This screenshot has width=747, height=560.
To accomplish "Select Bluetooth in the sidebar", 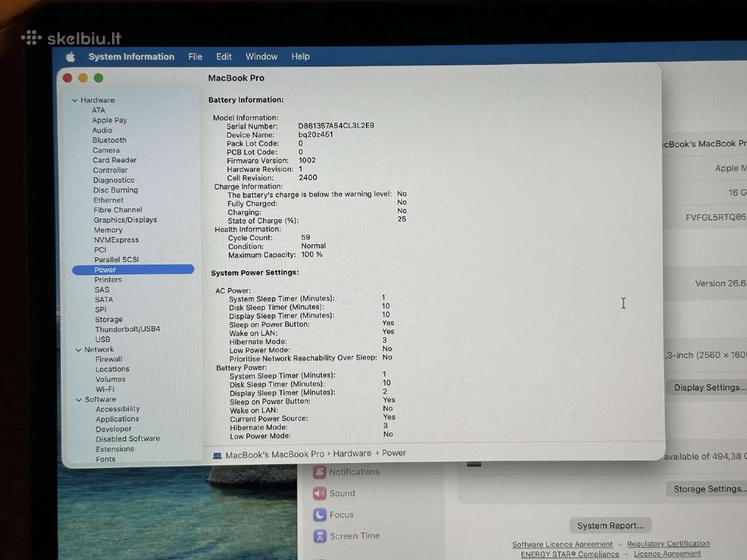I will click(x=110, y=140).
